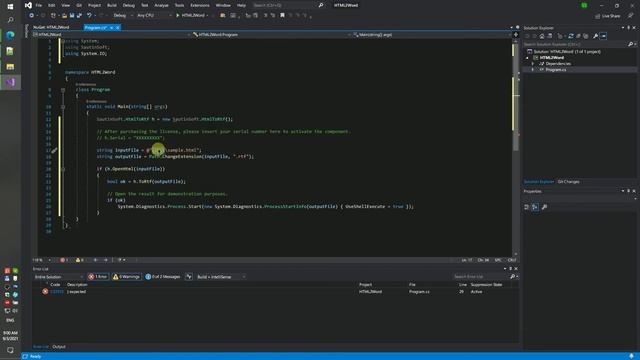Open the start button HTML2Word dropdown arrow

[x=207, y=16]
